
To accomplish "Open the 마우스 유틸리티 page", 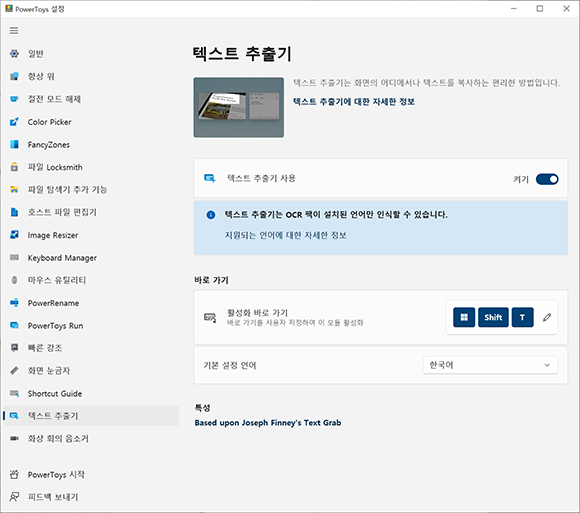I will click(x=91, y=280).
